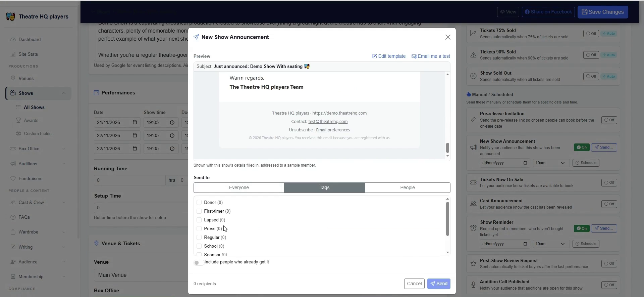This screenshot has height=297, width=644.
Task: Collapse the Shows sidebar section
Action: point(64,93)
